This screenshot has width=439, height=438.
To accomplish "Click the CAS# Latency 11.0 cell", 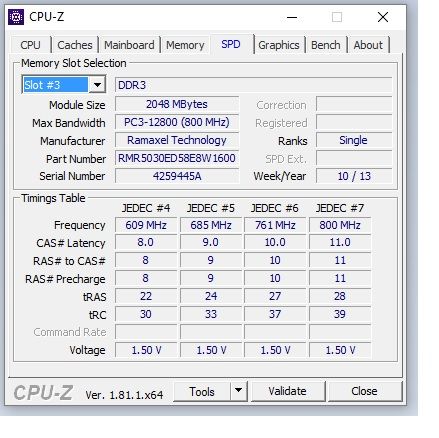I will (x=340, y=242).
